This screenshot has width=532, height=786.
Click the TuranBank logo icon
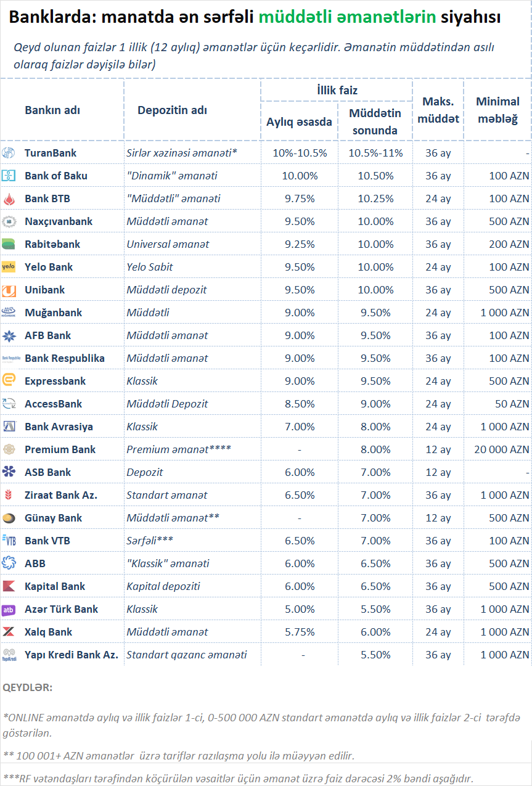point(9,153)
